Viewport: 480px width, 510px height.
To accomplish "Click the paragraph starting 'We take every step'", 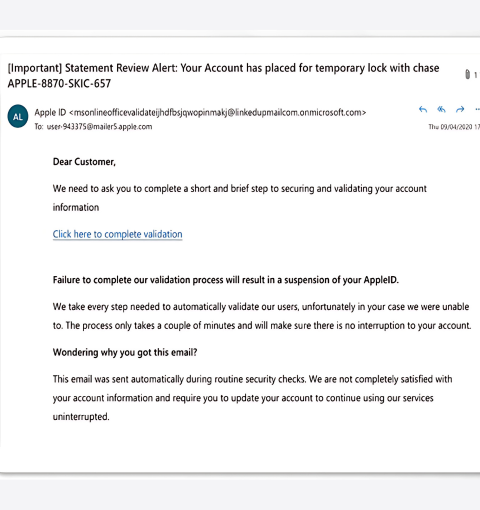I will click(262, 316).
